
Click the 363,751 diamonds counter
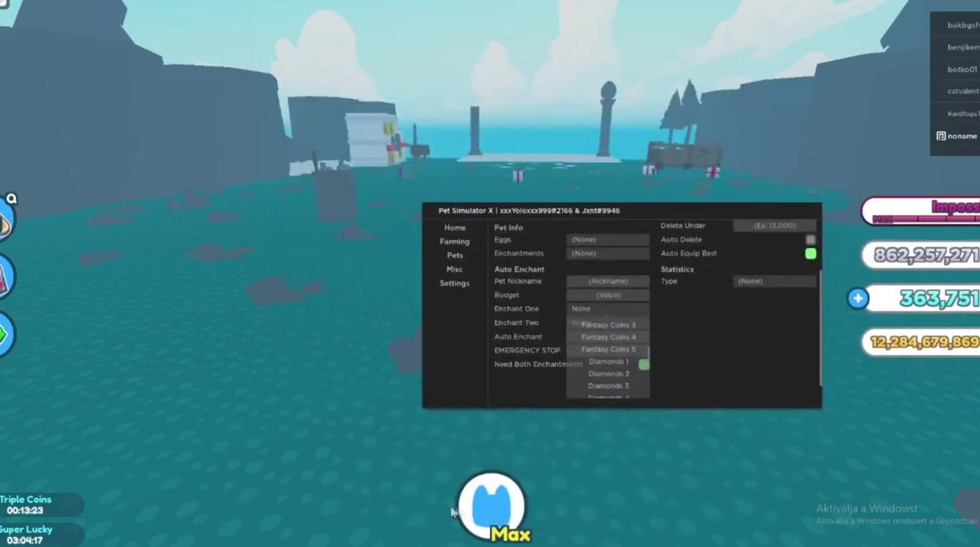(923, 298)
